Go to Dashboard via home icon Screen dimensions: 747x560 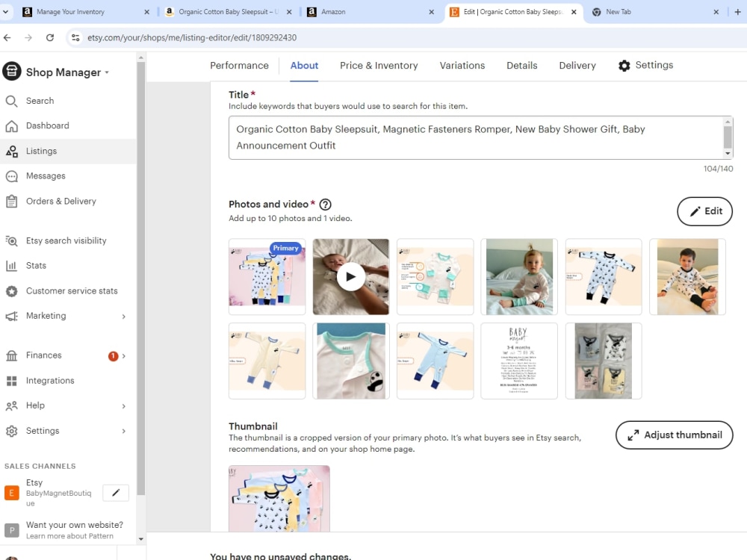(x=11, y=125)
